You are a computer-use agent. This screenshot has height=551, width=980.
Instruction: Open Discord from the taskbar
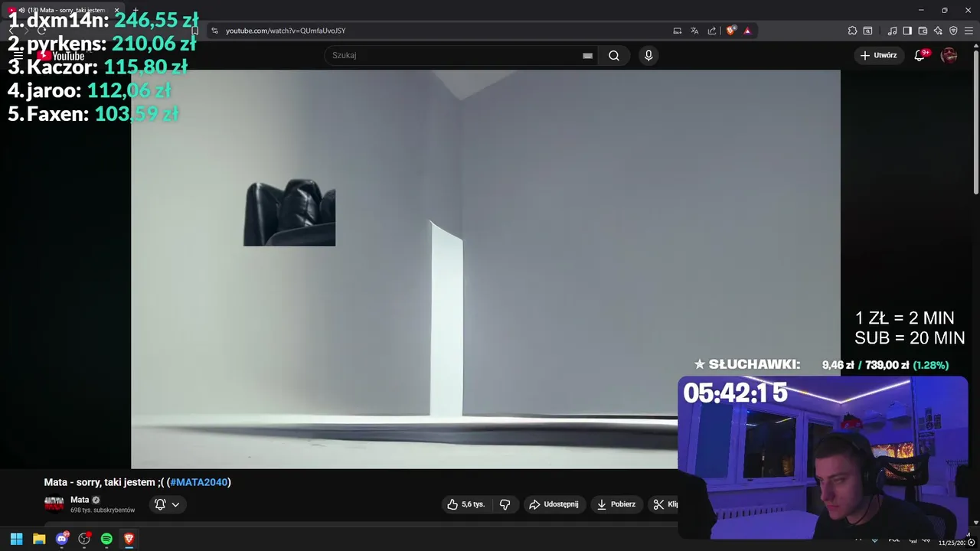coord(62,539)
